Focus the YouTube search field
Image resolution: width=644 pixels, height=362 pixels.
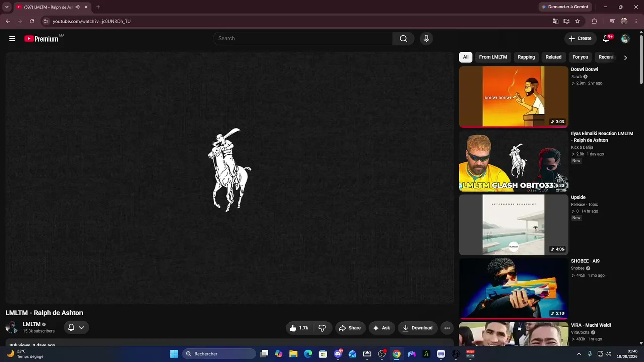[x=303, y=39]
